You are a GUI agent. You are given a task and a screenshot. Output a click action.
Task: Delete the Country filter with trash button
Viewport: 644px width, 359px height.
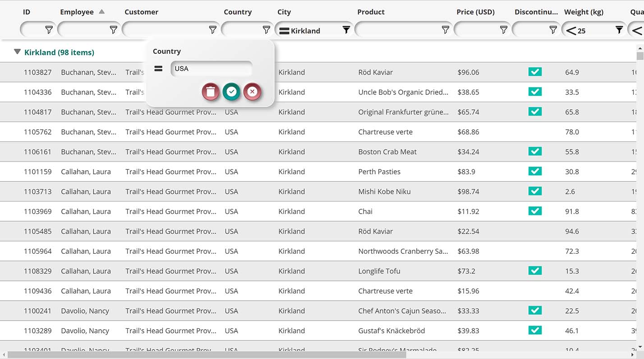(210, 92)
